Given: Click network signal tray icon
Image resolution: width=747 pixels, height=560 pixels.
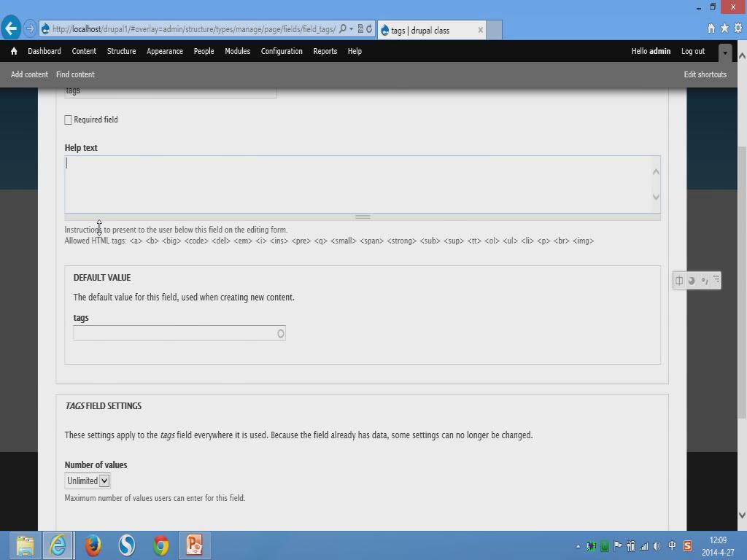Looking at the screenshot, I should [644, 547].
